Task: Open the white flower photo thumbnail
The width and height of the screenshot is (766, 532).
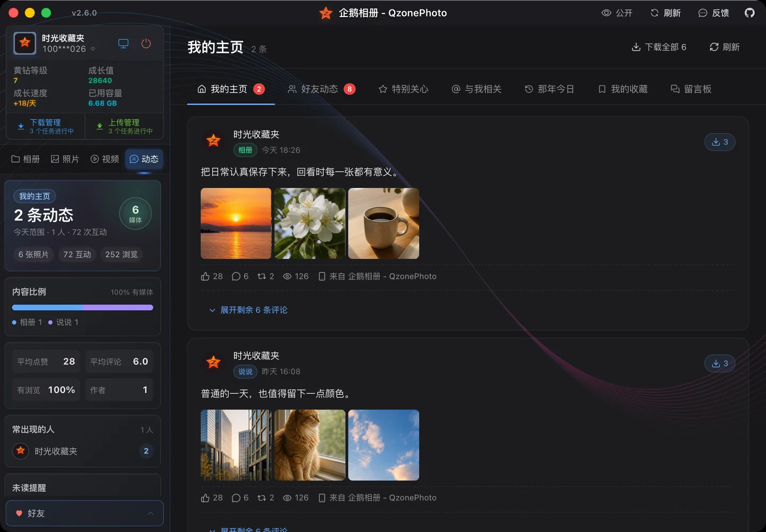Action: click(x=310, y=223)
